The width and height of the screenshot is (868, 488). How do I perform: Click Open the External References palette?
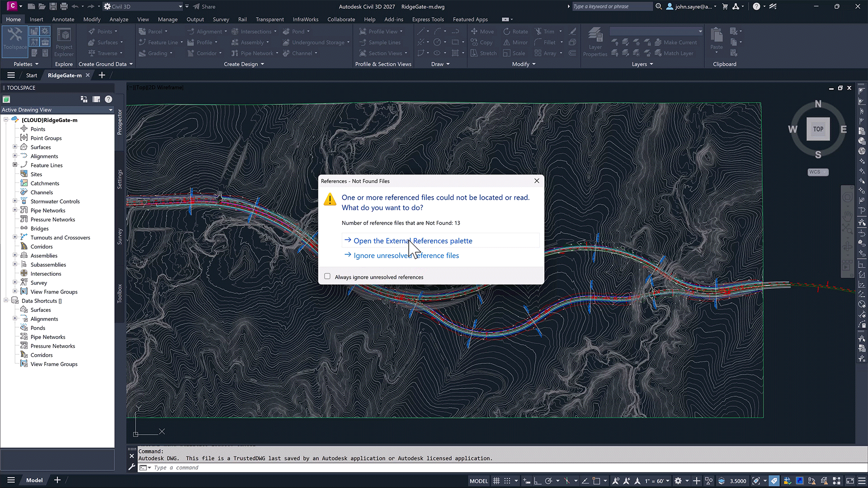click(412, 241)
